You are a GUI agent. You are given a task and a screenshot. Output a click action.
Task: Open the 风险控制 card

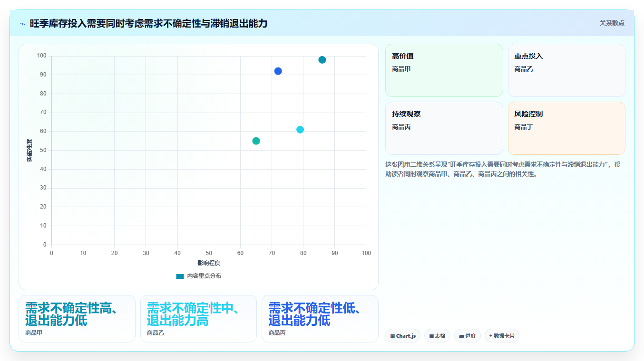click(566, 128)
